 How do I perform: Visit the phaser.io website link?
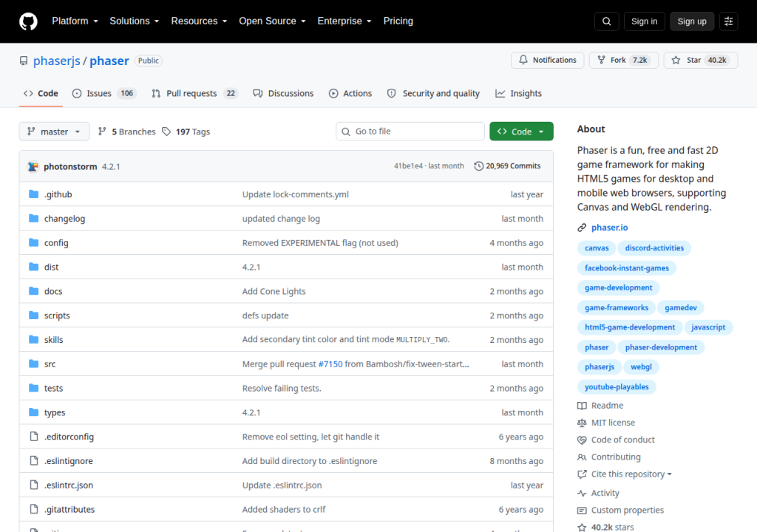(609, 228)
